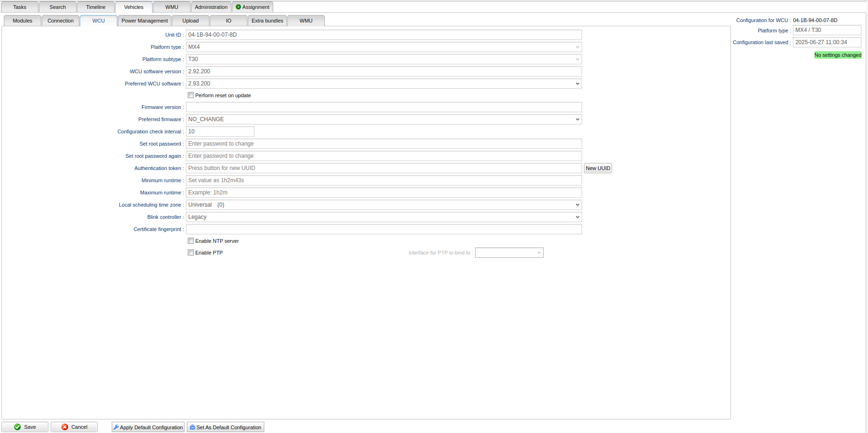This screenshot has width=868, height=433.
Task: Click the green checkmark Save icon
Action: [x=17, y=427]
